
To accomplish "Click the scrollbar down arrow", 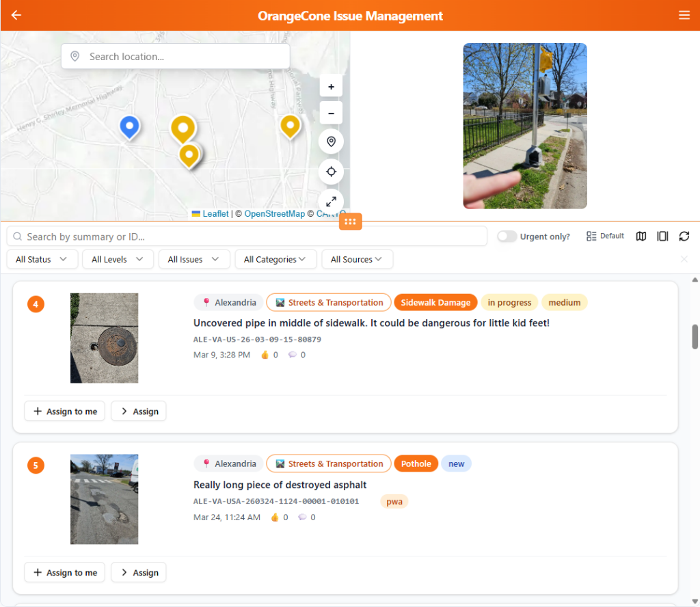I will [695, 602].
